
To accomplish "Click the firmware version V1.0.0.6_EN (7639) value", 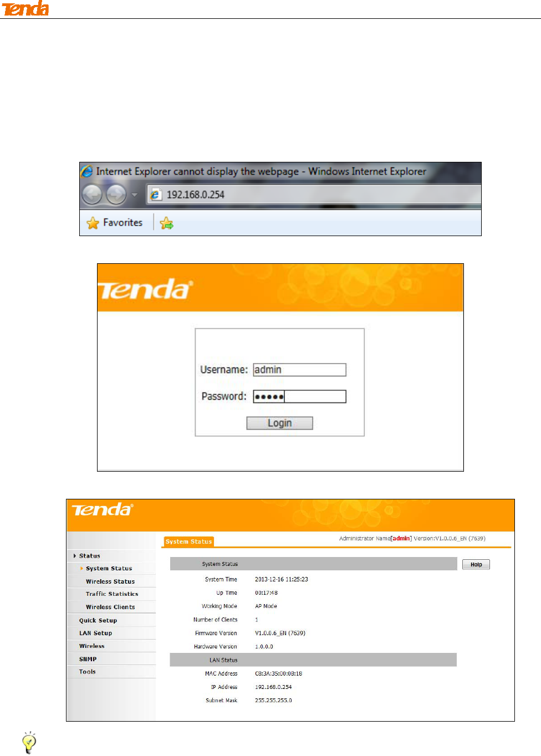I will 280,633.
